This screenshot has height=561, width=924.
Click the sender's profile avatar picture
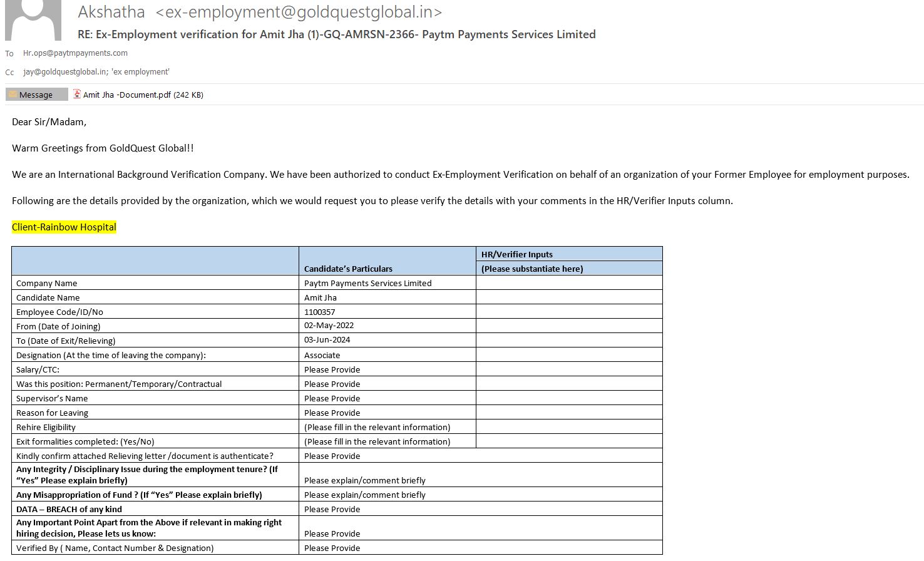(33, 20)
